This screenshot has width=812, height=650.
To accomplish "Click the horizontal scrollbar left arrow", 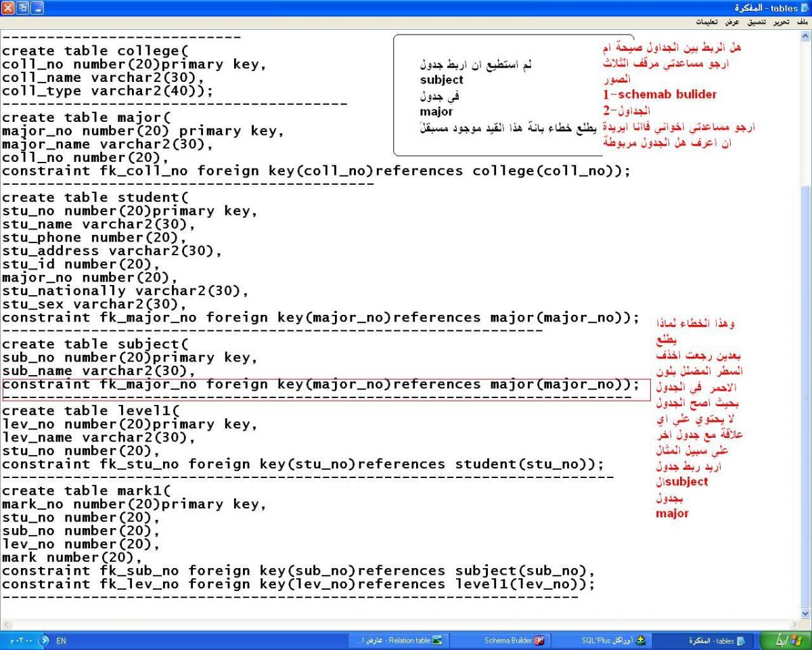I will (x=6, y=623).
